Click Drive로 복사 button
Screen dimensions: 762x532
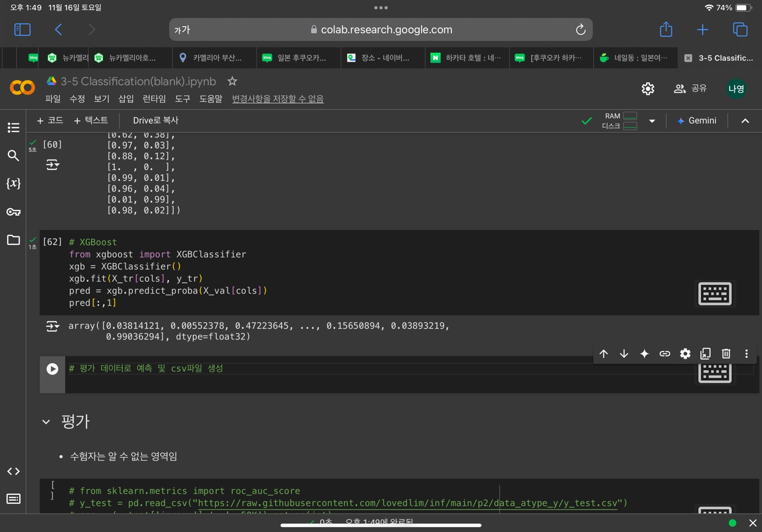coord(156,121)
